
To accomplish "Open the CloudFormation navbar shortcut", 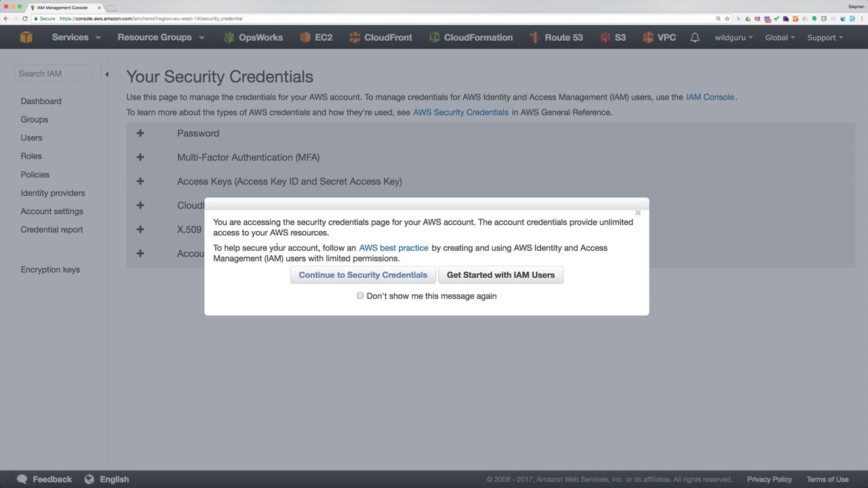I will [x=471, y=37].
